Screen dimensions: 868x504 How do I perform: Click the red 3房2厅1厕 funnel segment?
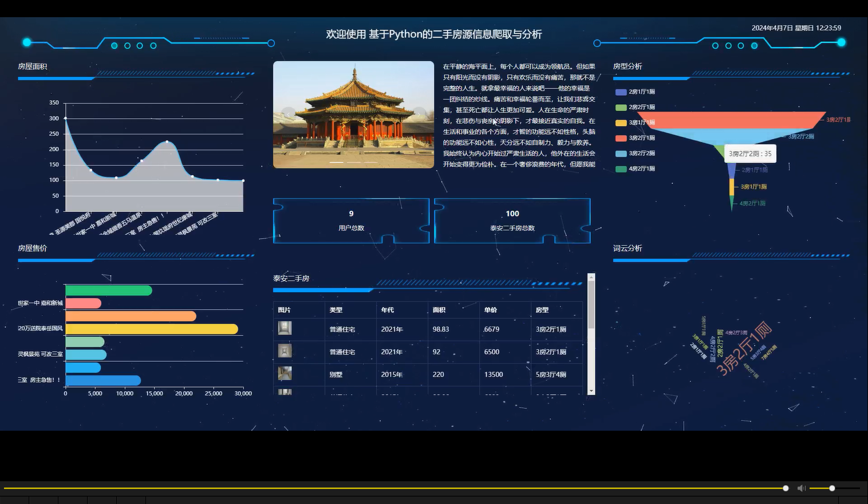click(x=732, y=120)
